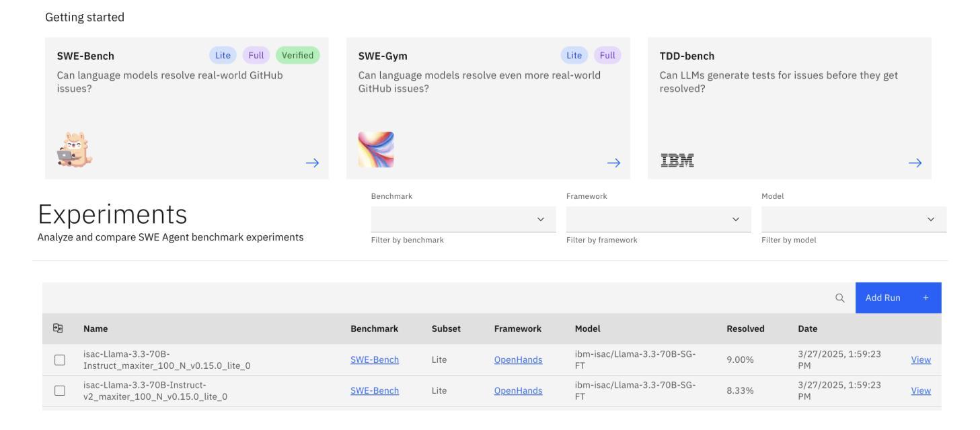The height and width of the screenshot is (430, 980).
Task: Click the date cell in the 8.33% row
Action: (x=839, y=390)
